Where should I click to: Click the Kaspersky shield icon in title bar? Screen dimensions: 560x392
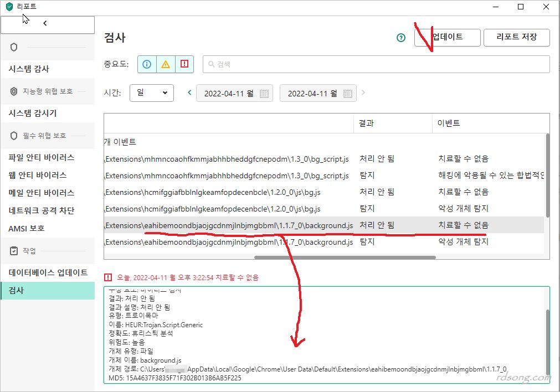point(9,7)
